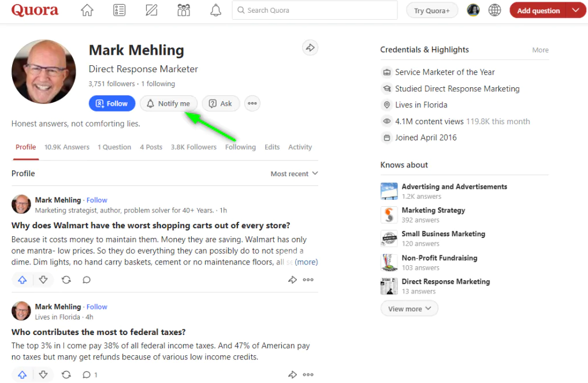Expand View more under Knows about
The image size is (588, 383).
(409, 308)
